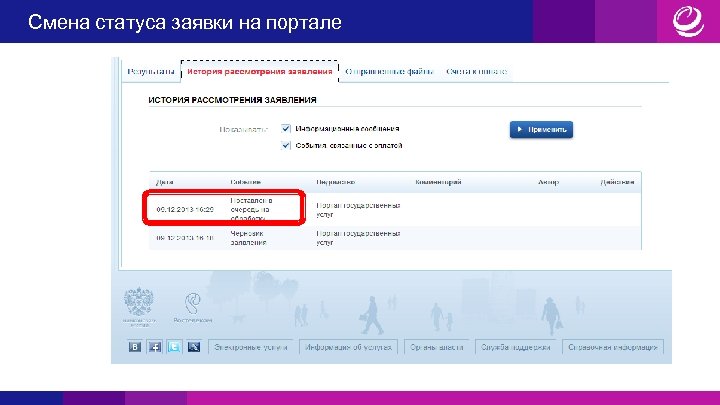Open the Отправленные файлы tab
This screenshot has height=405, width=720.
coord(389,72)
